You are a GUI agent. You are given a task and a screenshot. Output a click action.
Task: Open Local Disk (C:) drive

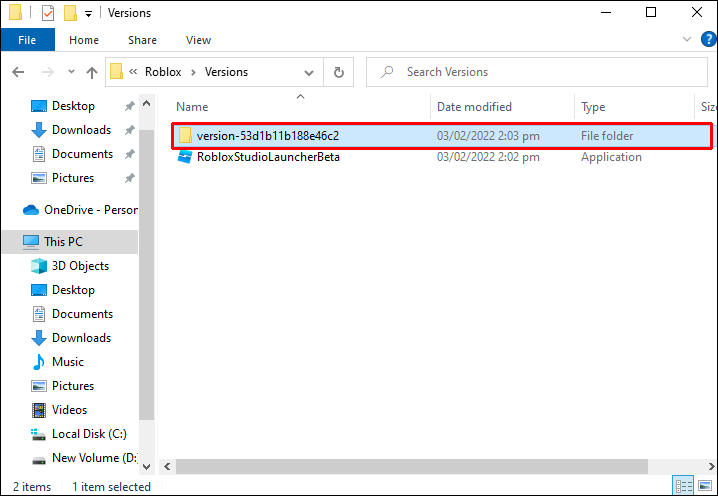[x=89, y=433]
